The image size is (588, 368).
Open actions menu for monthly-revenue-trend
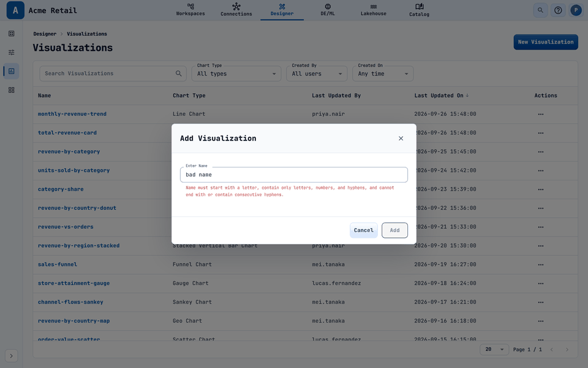pyautogui.click(x=541, y=114)
